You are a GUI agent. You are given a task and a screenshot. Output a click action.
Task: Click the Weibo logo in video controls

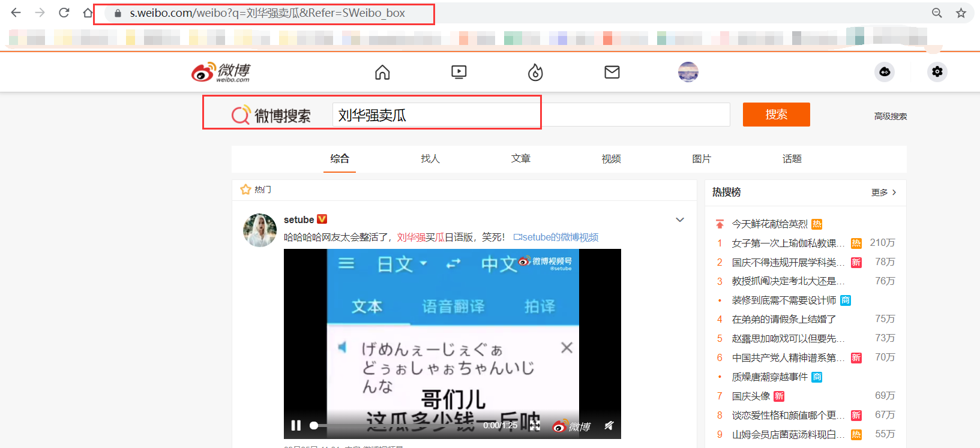[571, 426]
